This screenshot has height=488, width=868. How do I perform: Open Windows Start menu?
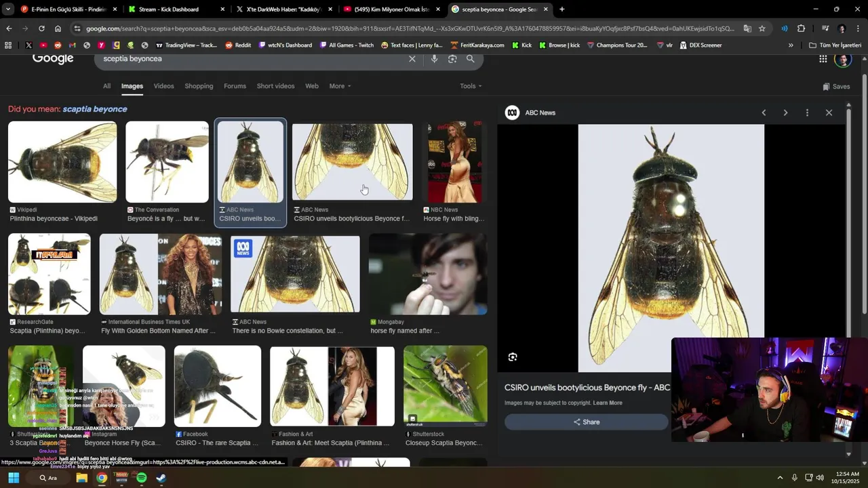pos(14,478)
